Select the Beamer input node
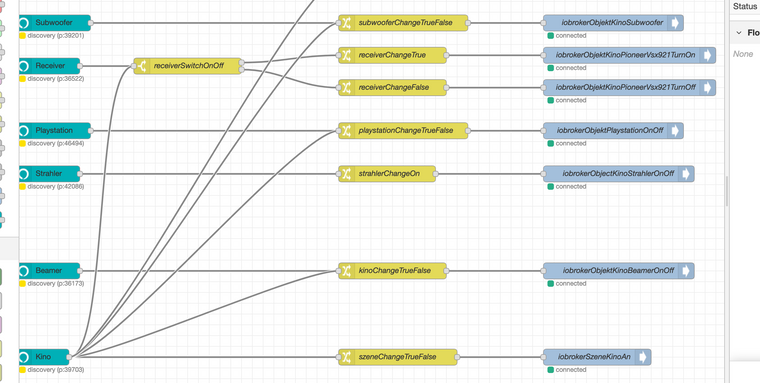Viewport: 760px width, 383px height. point(49,271)
